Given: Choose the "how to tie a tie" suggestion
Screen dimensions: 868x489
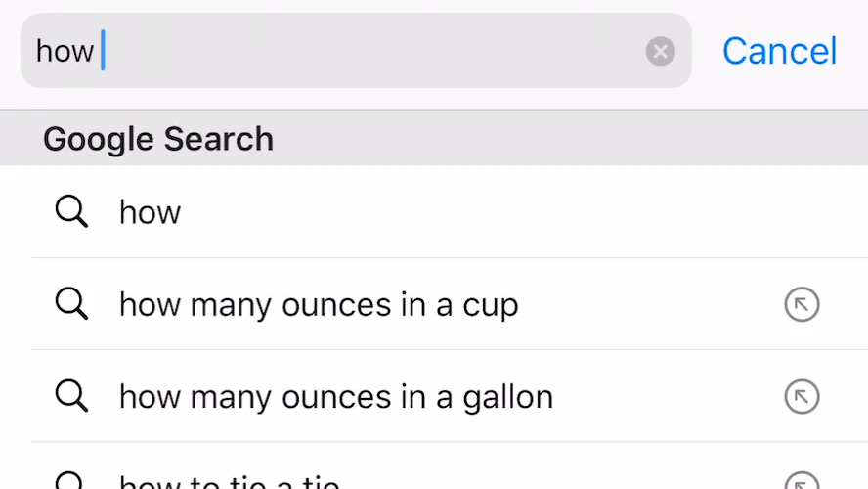Looking at the screenshot, I should 230,482.
